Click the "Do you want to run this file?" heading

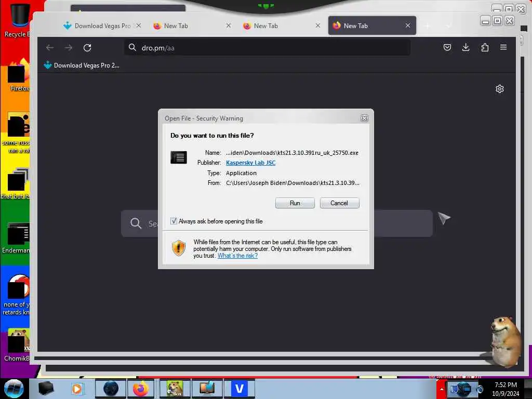pos(212,136)
